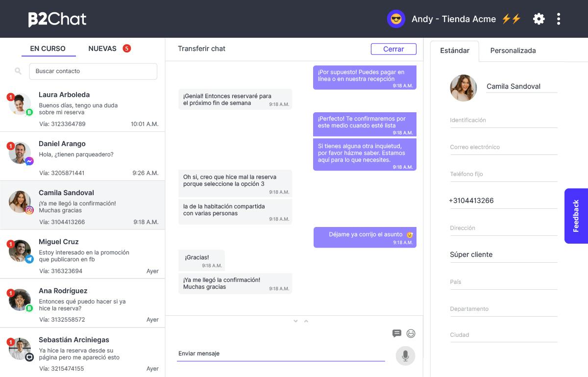Open the Personalizada tab
This screenshot has height=377, width=588.
pos(513,50)
